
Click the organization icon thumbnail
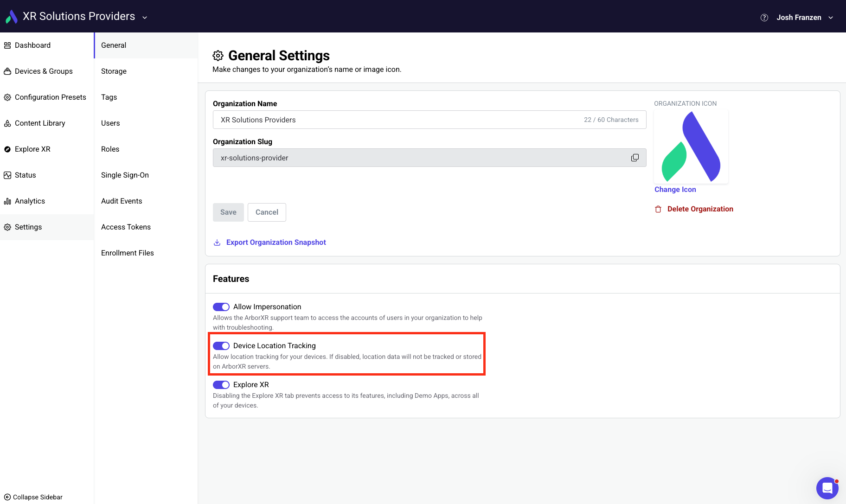point(691,147)
